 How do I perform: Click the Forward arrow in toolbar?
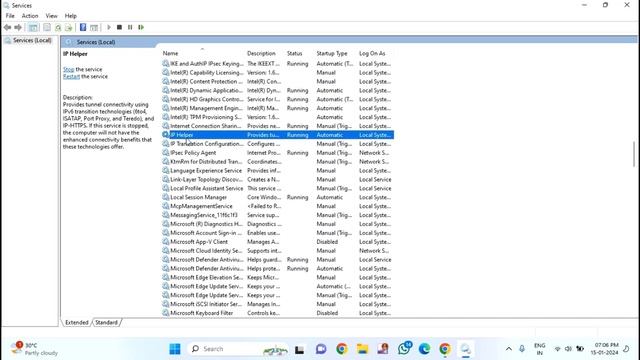(18, 27)
